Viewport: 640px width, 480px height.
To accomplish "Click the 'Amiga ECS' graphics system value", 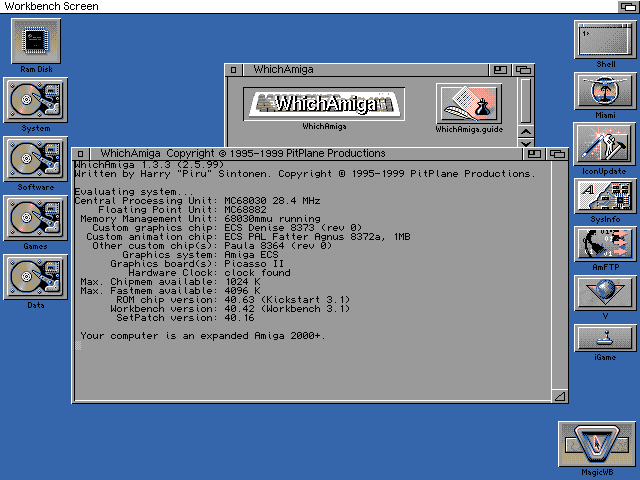I will click(251, 255).
